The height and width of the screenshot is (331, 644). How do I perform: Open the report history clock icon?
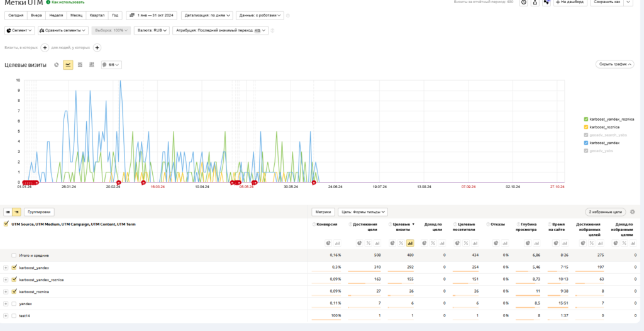523,3
